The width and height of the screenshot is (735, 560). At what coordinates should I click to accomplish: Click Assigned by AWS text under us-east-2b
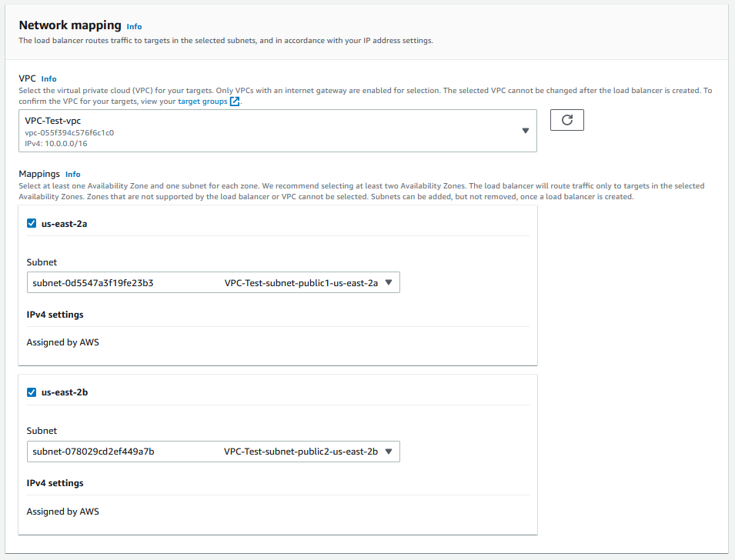pyautogui.click(x=62, y=512)
